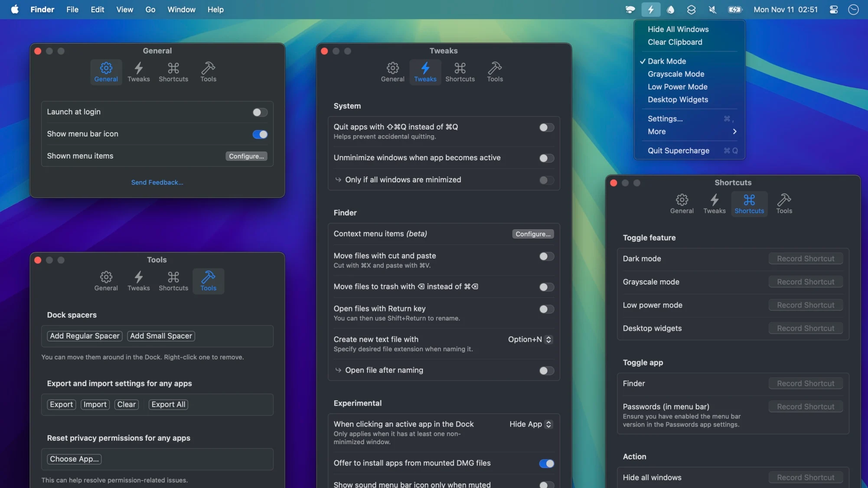The width and height of the screenshot is (868, 488).
Task: Enable Dark Mode from the Supercharge menu
Action: click(x=667, y=61)
